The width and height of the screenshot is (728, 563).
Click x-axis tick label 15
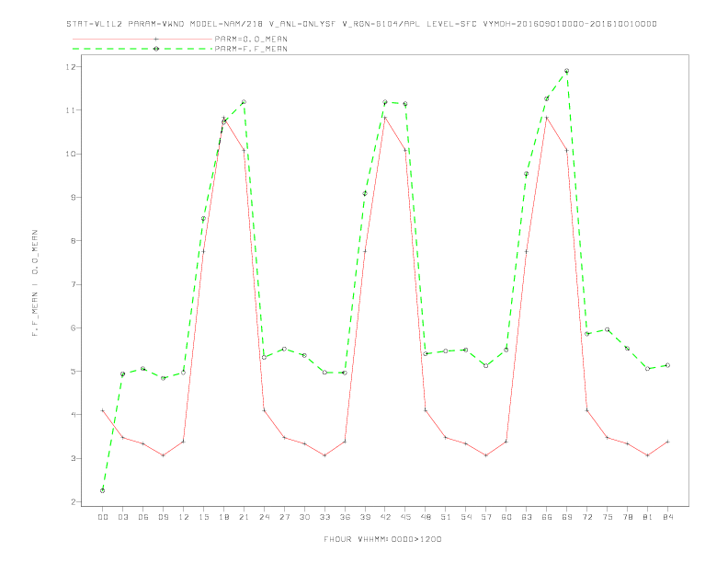pos(203,517)
